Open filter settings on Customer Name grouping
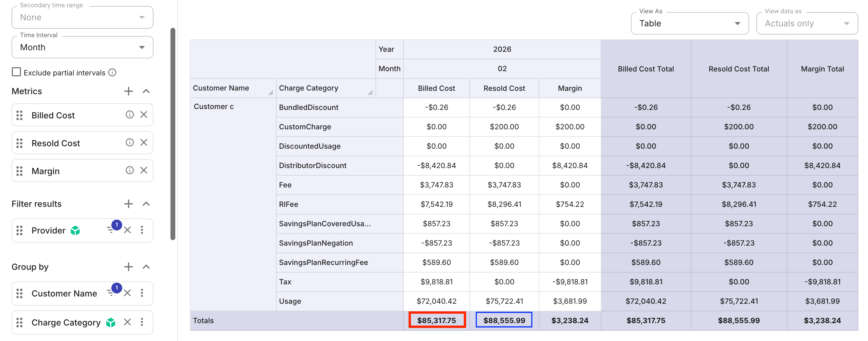The image size is (868, 341). pos(110,293)
